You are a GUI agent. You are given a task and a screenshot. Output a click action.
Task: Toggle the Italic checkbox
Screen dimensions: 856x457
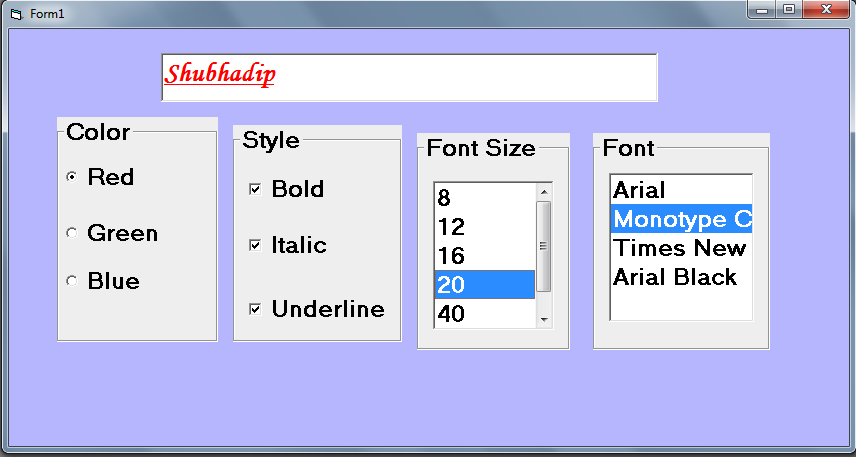[x=255, y=245]
